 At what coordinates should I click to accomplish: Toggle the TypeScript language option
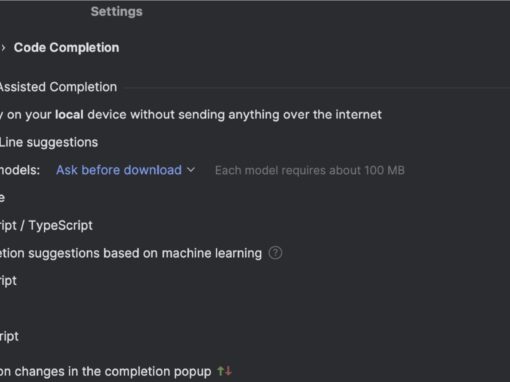click(46, 225)
